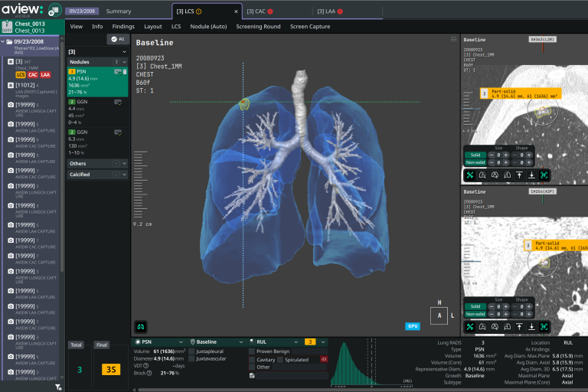
Task: Click the lung view icon below the 3D model
Action: coord(141,325)
